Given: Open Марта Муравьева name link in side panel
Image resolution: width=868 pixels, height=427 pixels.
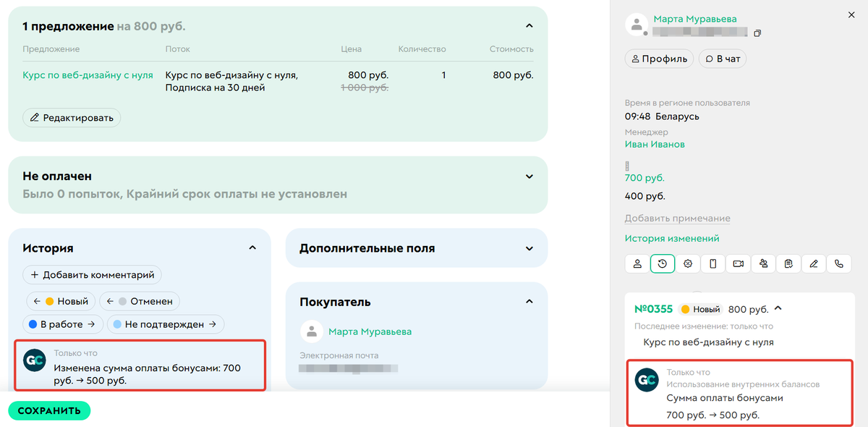Looking at the screenshot, I should click(x=695, y=19).
